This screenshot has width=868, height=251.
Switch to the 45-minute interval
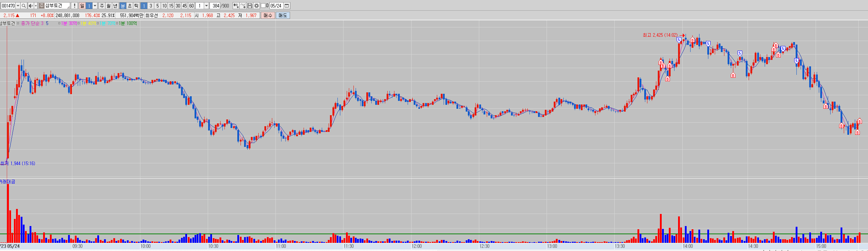coord(185,6)
